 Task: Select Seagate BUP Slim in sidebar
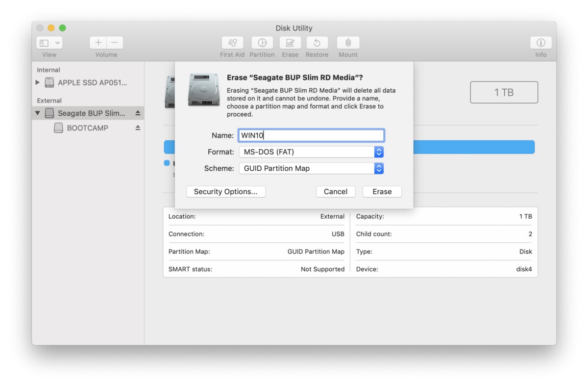point(88,113)
